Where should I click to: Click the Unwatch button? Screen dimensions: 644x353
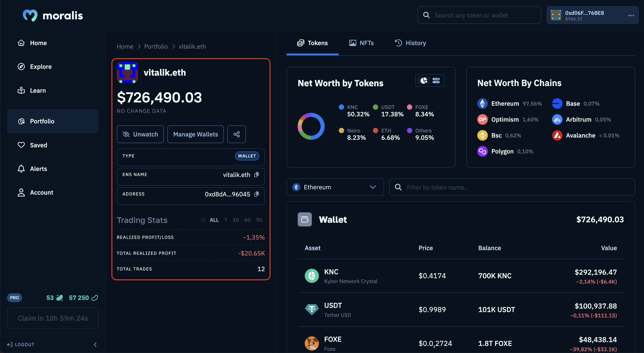pos(140,134)
